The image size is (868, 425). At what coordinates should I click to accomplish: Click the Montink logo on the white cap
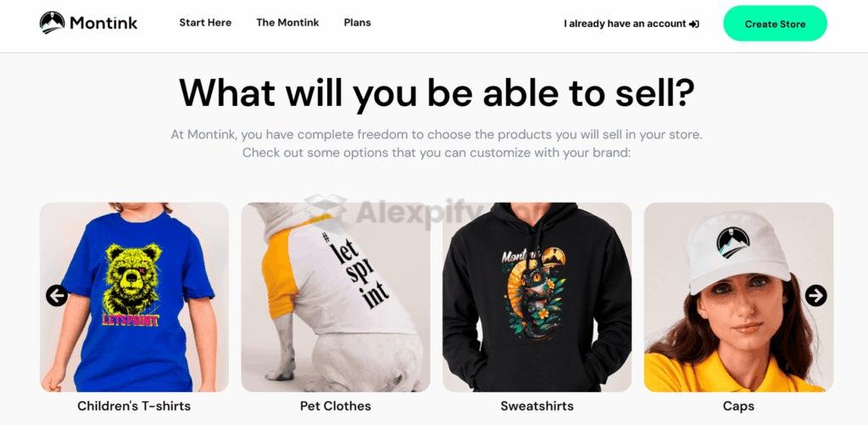tap(733, 242)
